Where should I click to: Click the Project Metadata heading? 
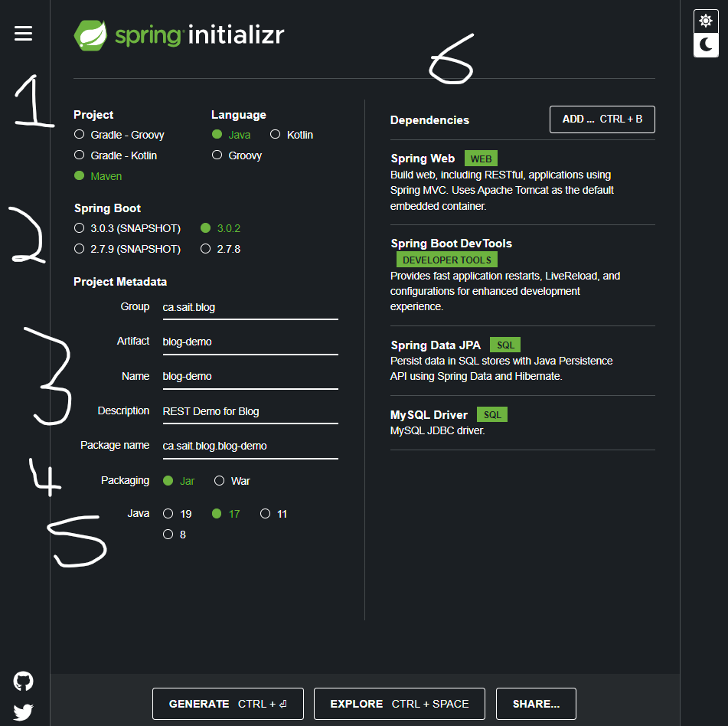120,282
